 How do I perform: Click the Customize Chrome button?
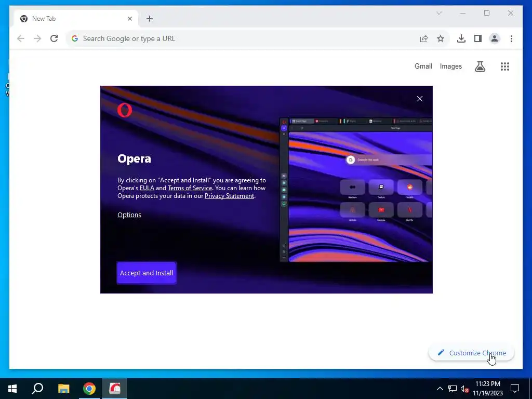pyautogui.click(x=472, y=353)
